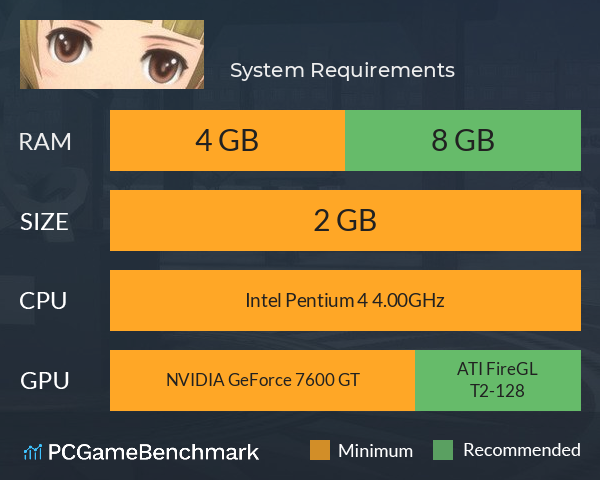Click the RAM row label

(x=45, y=142)
